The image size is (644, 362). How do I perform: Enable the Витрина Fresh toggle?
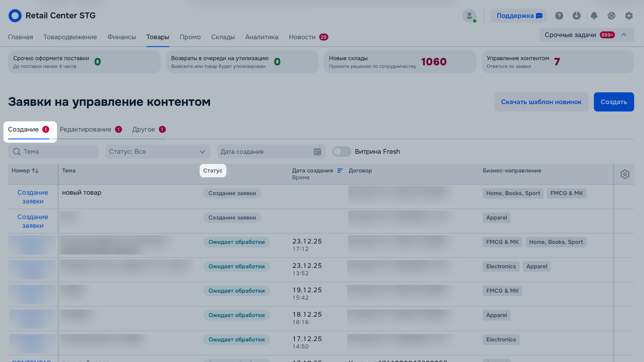[x=342, y=151]
